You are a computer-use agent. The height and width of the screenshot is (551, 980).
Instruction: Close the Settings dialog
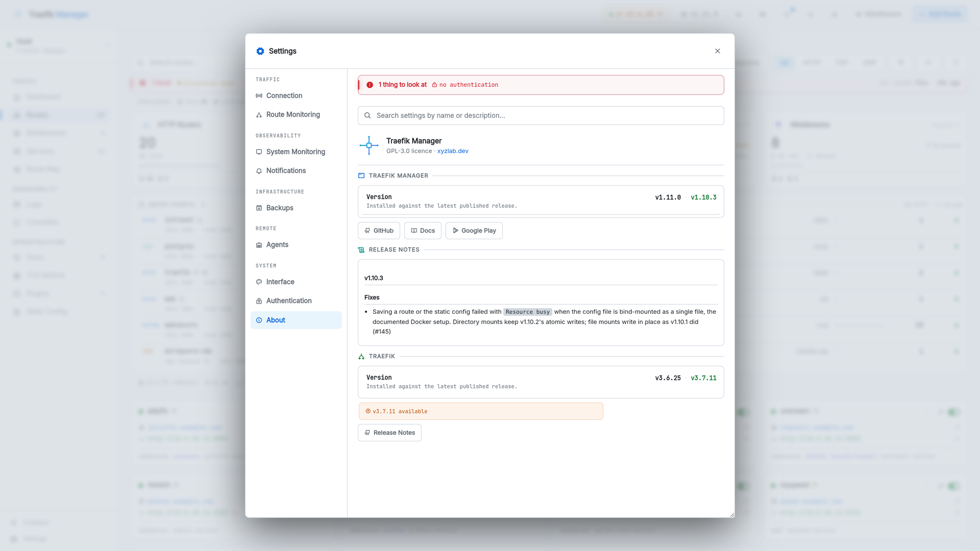[x=718, y=51]
